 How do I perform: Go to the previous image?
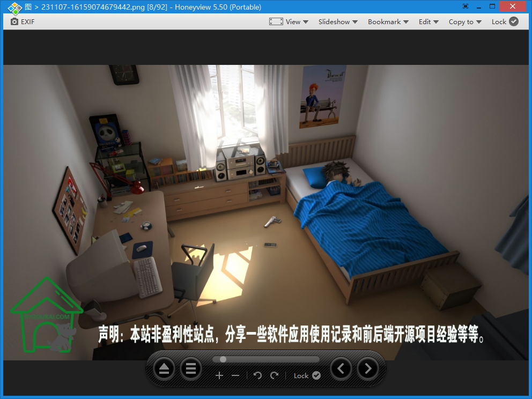tap(341, 368)
